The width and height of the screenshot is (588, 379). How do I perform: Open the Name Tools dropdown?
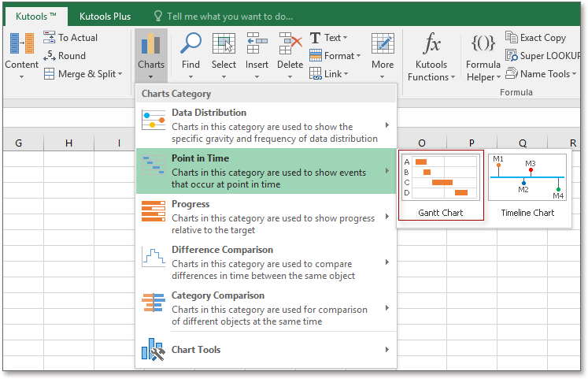(540, 74)
